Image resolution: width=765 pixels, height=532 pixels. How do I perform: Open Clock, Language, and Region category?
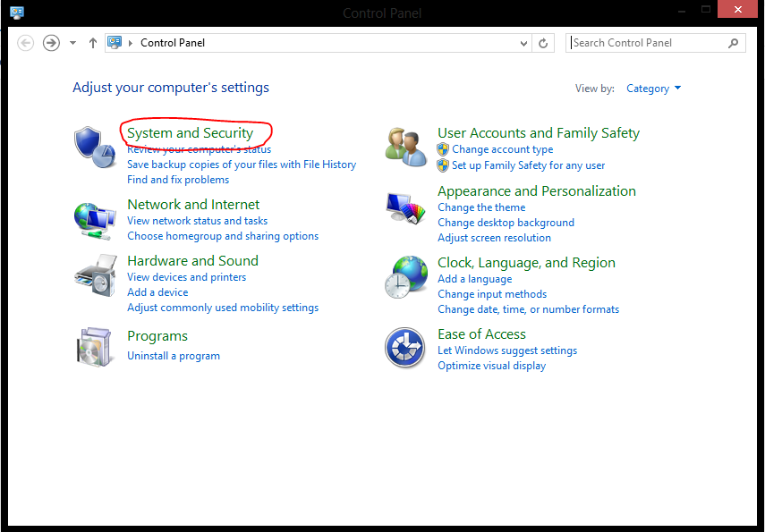(526, 263)
